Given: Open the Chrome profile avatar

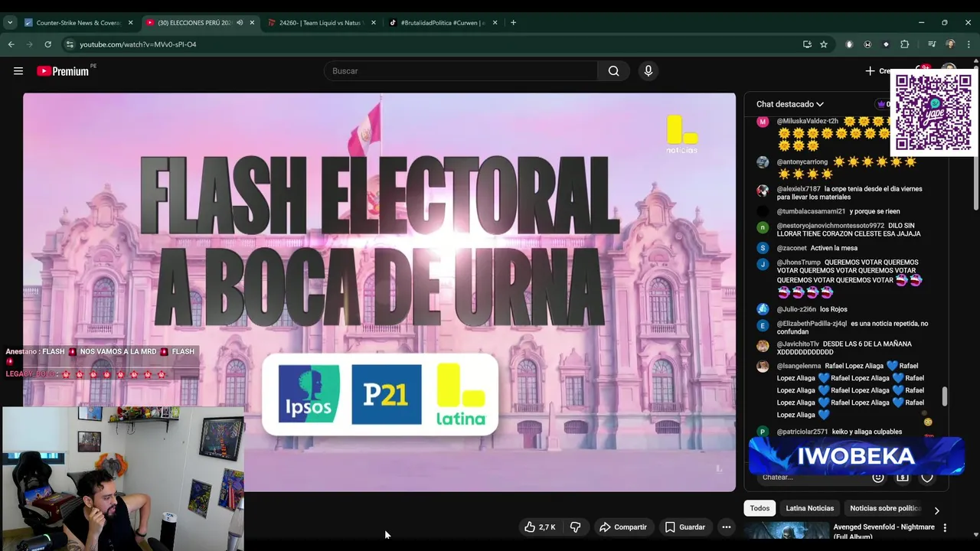Looking at the screenshot, I should (x=950, y=44).
